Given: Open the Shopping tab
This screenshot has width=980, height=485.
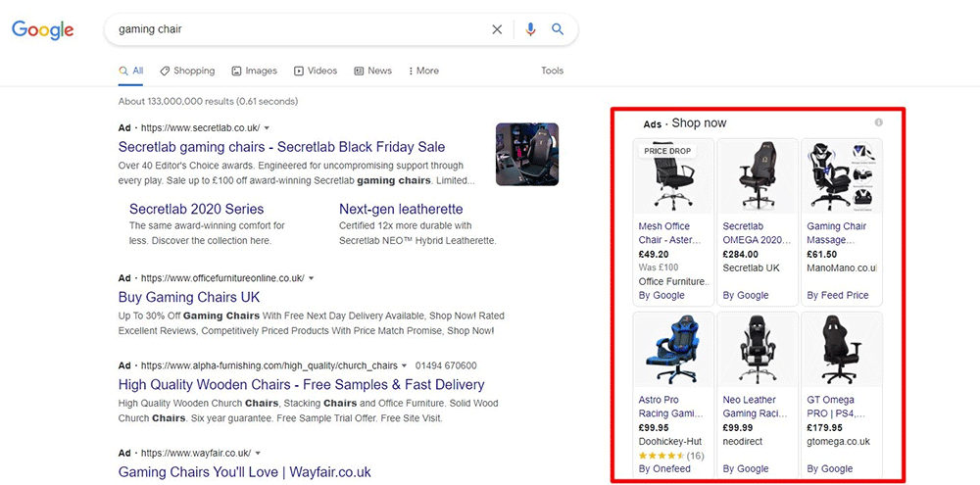Looking at the screenshot, I should tap(187, 71).
